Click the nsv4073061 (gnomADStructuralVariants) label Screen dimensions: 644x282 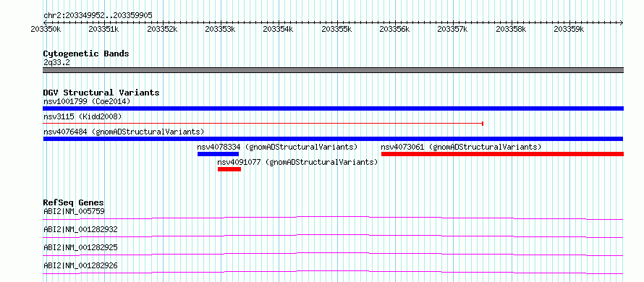coord(461,147)
